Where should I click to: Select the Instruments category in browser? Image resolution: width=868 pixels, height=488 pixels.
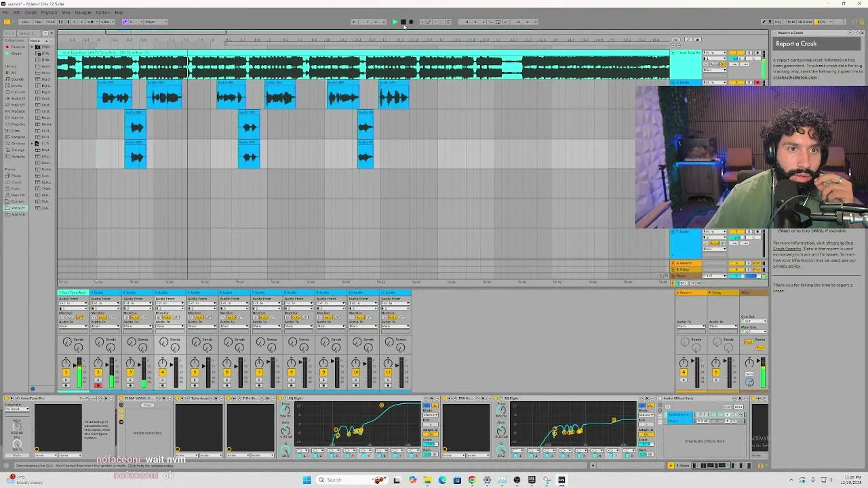[16, 92]
